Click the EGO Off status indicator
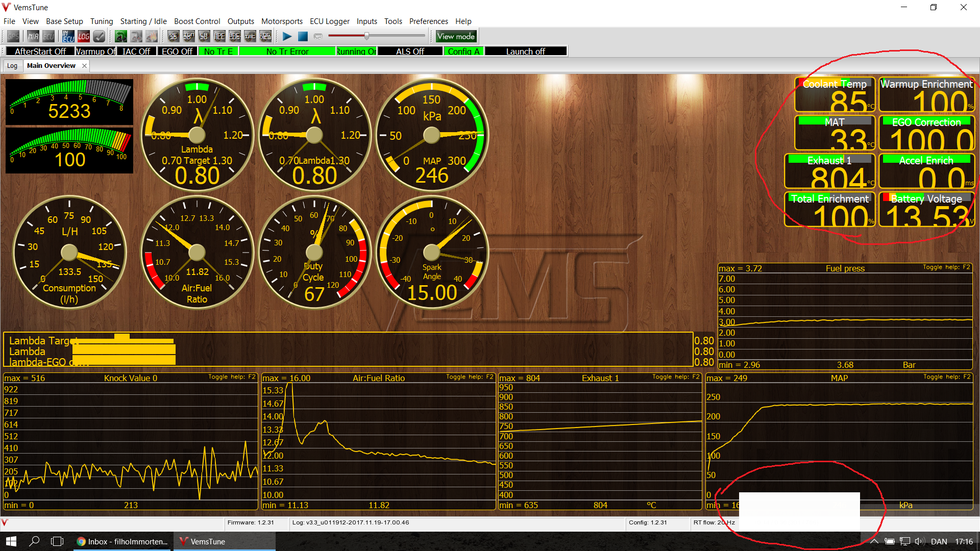Image resolution: width=980 pixels, height=551 pixels. pyautogui.click(x=177, y=51)
